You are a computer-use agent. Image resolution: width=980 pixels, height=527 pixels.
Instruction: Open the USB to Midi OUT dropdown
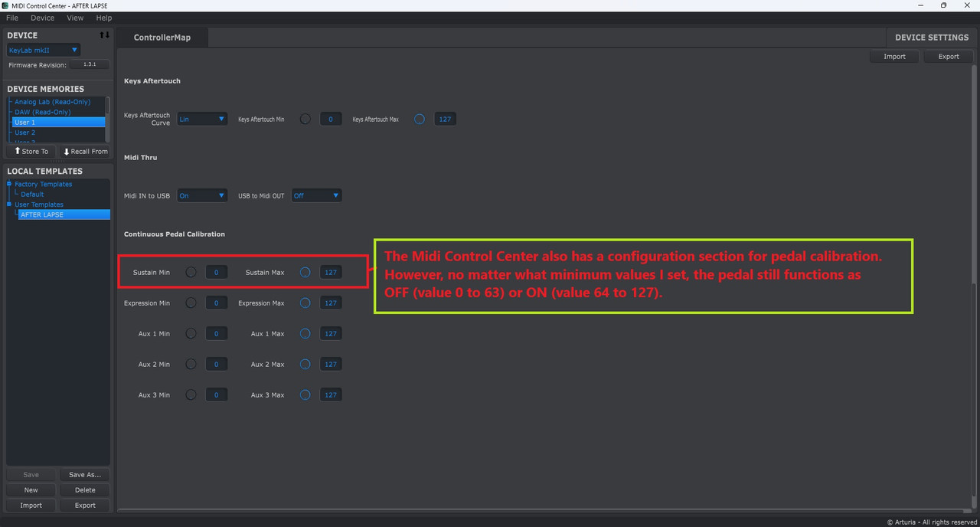tap(316, 195)
